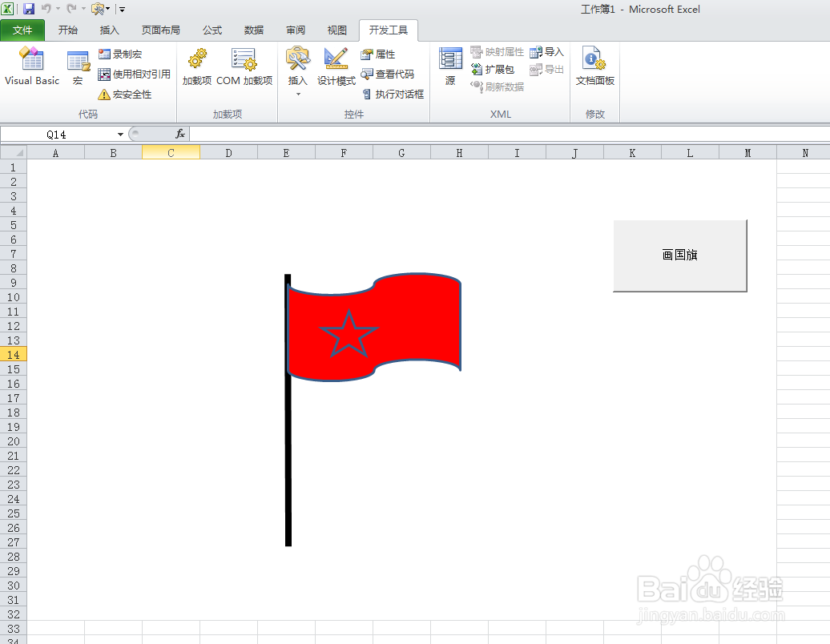
Task: Open the File (文件) tab
Action: 22,30
